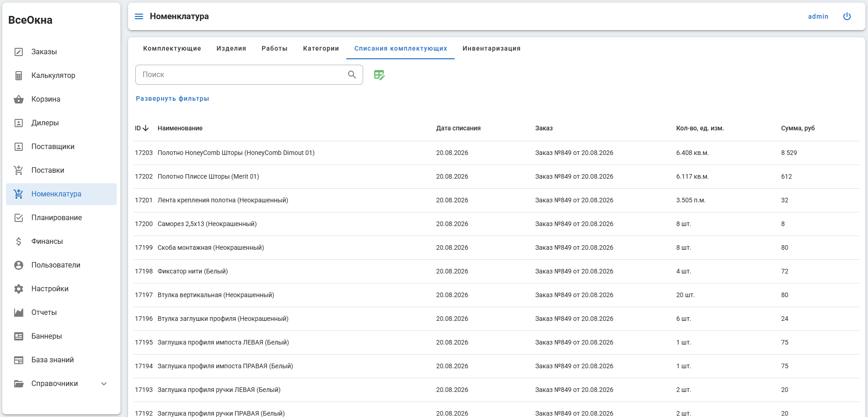Image resolution: width=868 pixels, height=417 pixels.
Task: Open the Работы tab
Action: [x=275, y=48]
